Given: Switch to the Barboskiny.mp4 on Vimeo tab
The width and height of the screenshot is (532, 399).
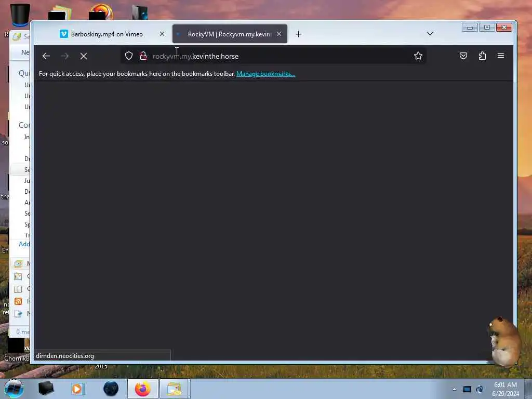Looking at the screenshot, I should point(107,34).
